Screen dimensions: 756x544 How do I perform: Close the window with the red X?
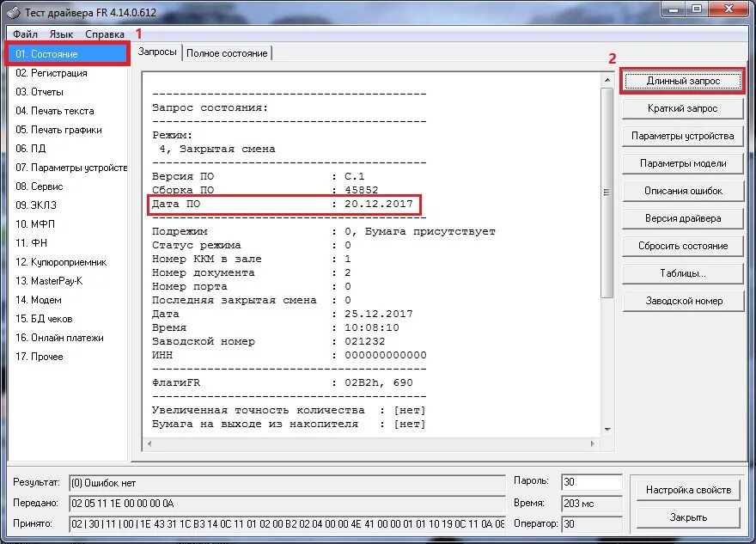point(729,9)
